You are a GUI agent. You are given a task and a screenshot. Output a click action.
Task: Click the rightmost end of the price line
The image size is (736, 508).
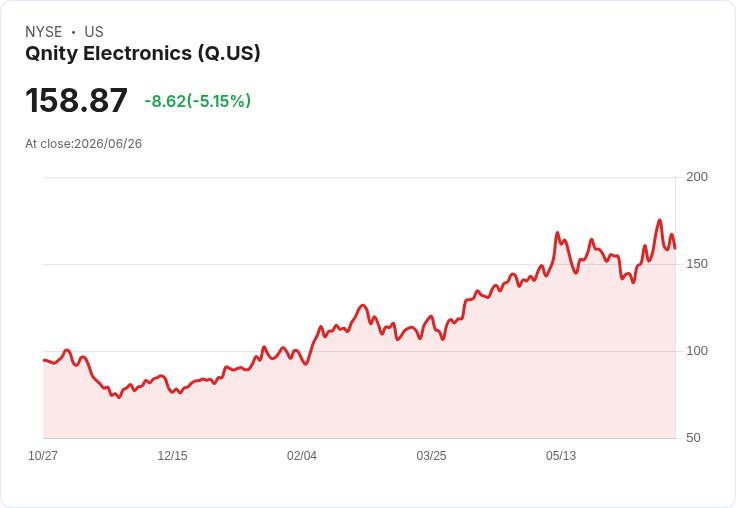[675, 248]
